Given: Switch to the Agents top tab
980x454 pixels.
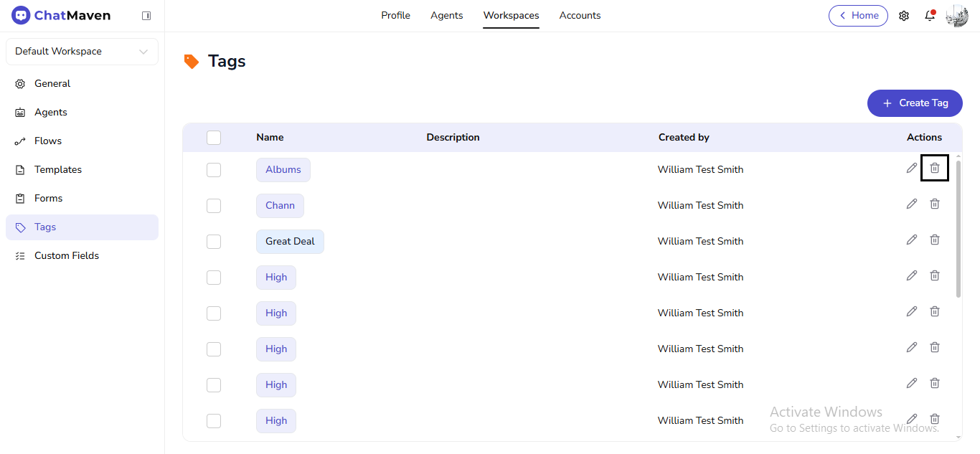Looking at the screenshot, I should coord(446,16).
